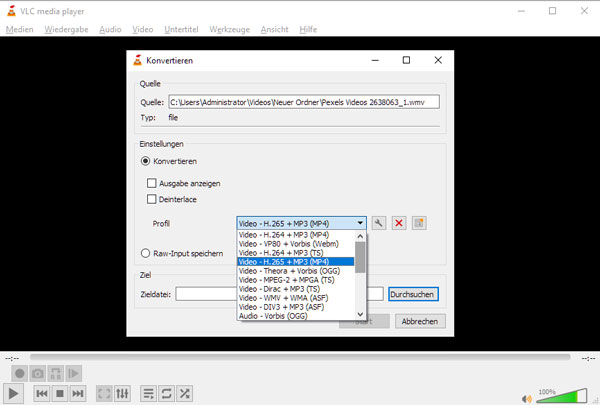Viewport: 600px width, 405px height.
Task: Click frame by frame icon
Action: pos(73,373)
